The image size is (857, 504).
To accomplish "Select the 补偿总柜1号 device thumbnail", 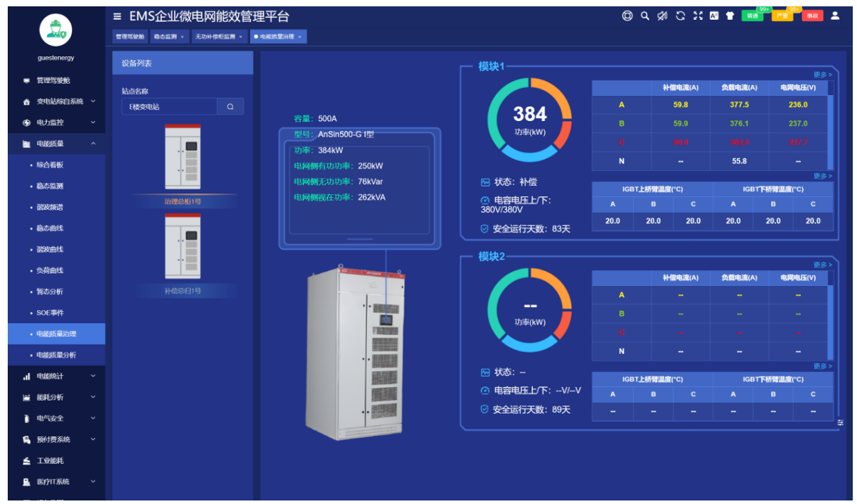I will (182, 246).
